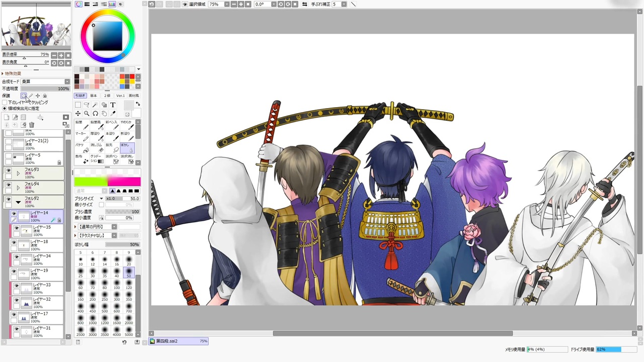Hide the フォルダ2 folder
644x362 pixels.
point(9,200)
